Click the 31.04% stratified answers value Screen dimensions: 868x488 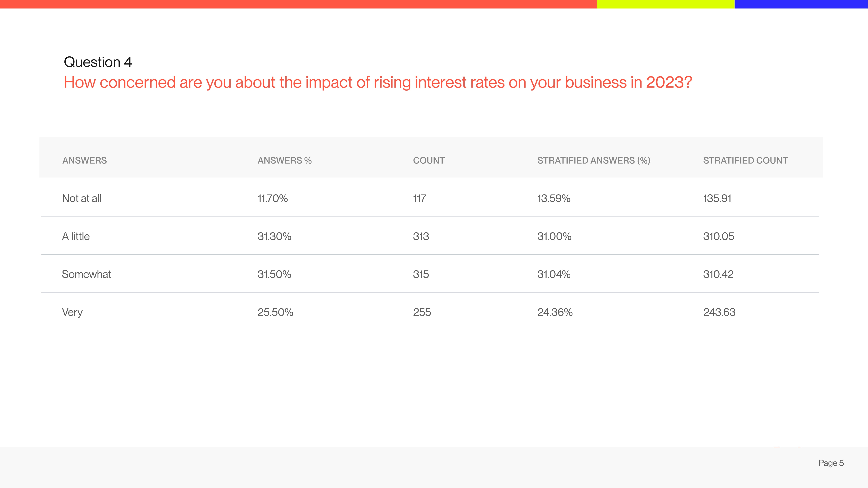[x=554, y=274]
